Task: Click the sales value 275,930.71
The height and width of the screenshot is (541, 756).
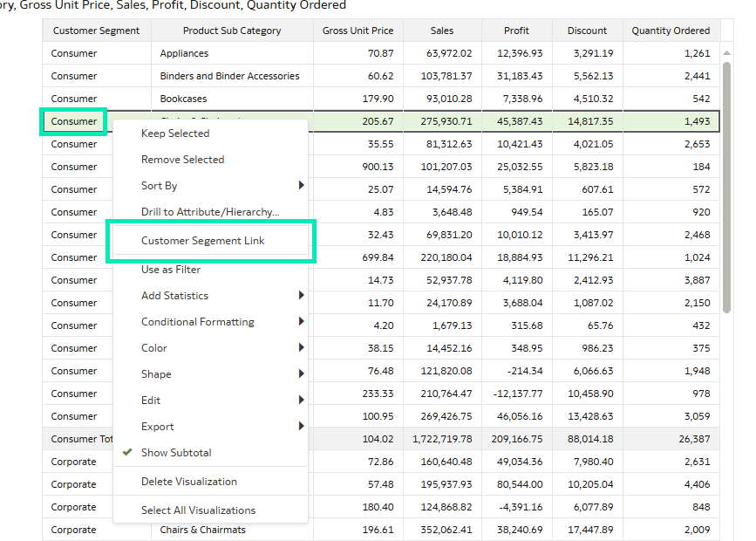Action: coord(446,121)
